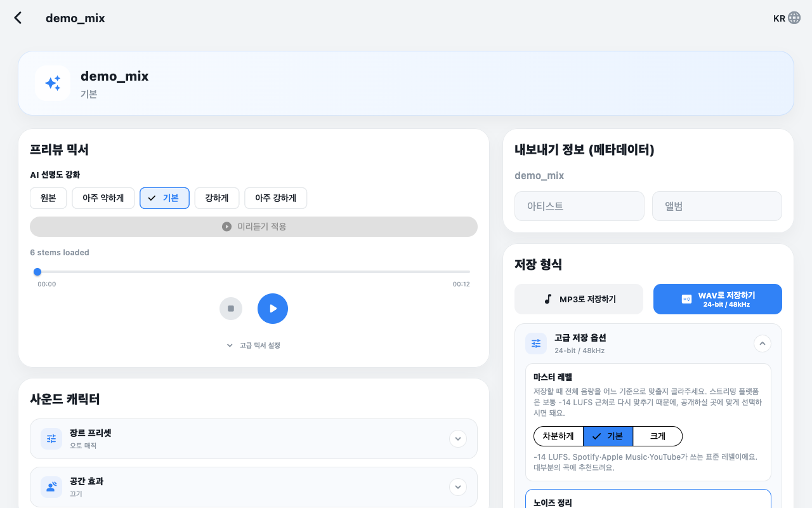This screenshot has height=508, width=812.
Task: Click the music note icon on MP3 button
Action: coord(548,299)
